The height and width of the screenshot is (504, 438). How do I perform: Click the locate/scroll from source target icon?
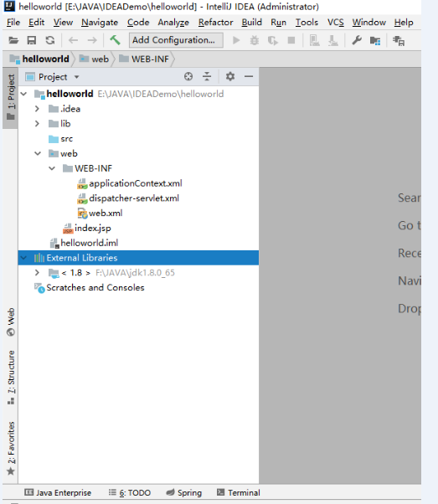(188, 76)
